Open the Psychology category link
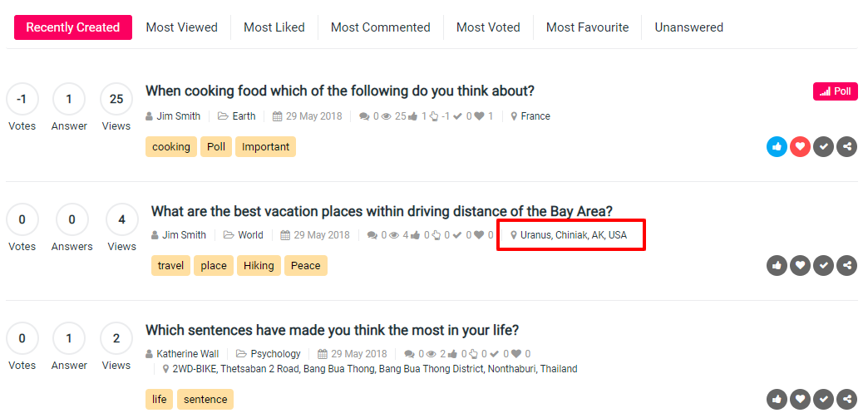This screenshot has width=868, height=418. (275, 354)
